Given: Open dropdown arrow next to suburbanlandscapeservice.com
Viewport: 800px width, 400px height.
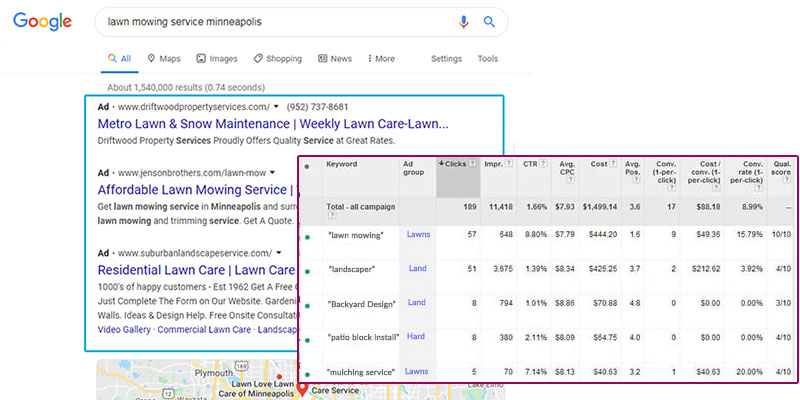Looking at the screenshot, I should (x=279, y=253).
